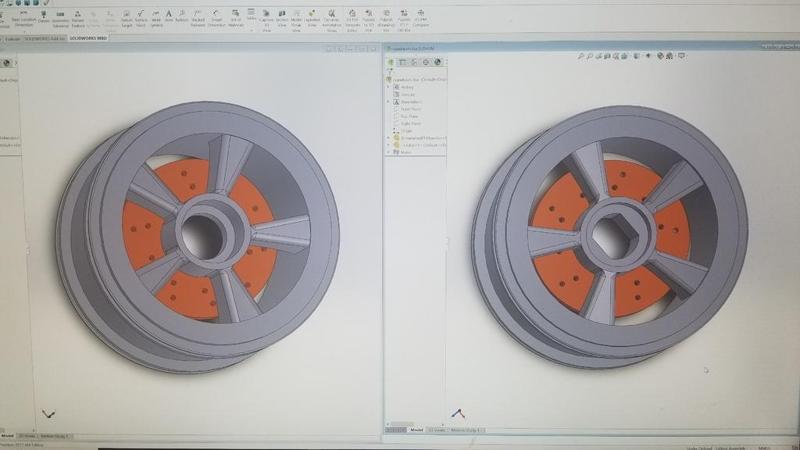The width and height of the screenshot is (800, 450).
Task: Open the Evaluate ribbon tab
Action: [13, 38]
